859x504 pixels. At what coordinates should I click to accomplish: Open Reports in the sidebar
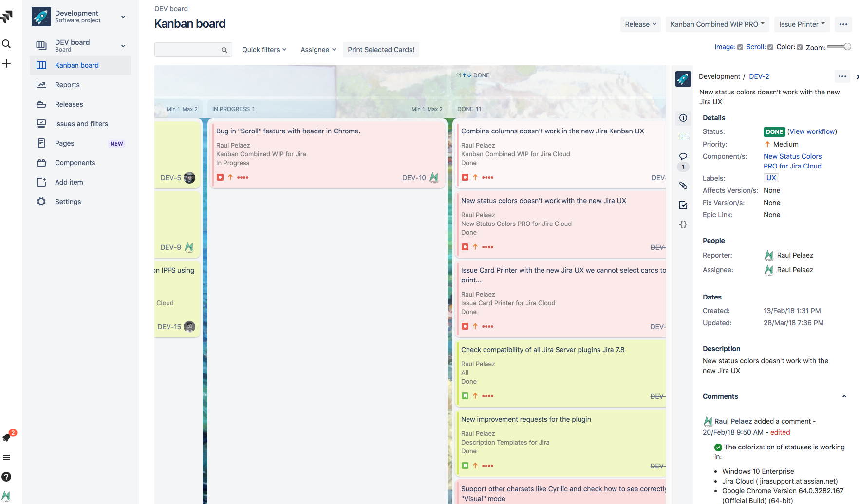67,85
